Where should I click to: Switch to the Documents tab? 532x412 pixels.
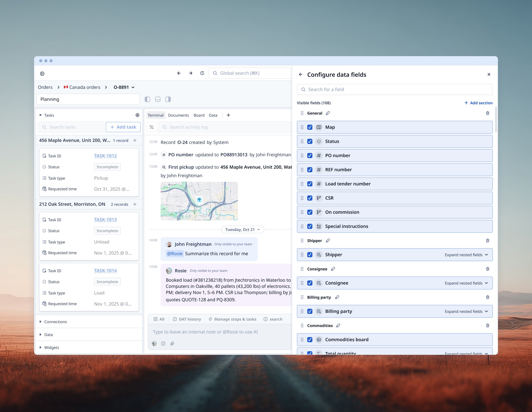(x=178, y=115)
